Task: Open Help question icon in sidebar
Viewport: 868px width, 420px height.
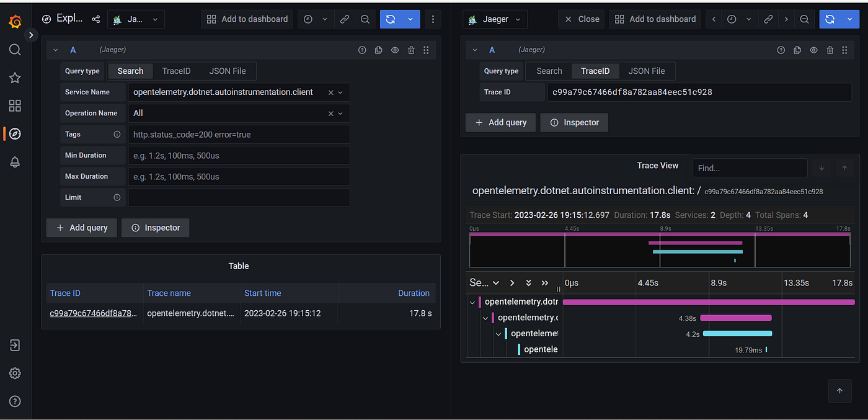Action: click(15, 401)
